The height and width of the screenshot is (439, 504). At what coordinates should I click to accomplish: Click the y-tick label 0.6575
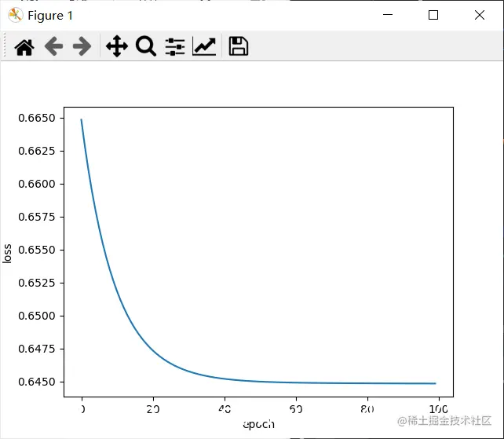click(x=37, y=217)
